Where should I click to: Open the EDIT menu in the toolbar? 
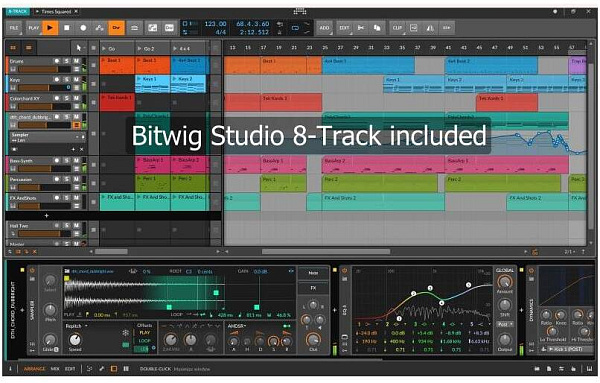[344, 28]
